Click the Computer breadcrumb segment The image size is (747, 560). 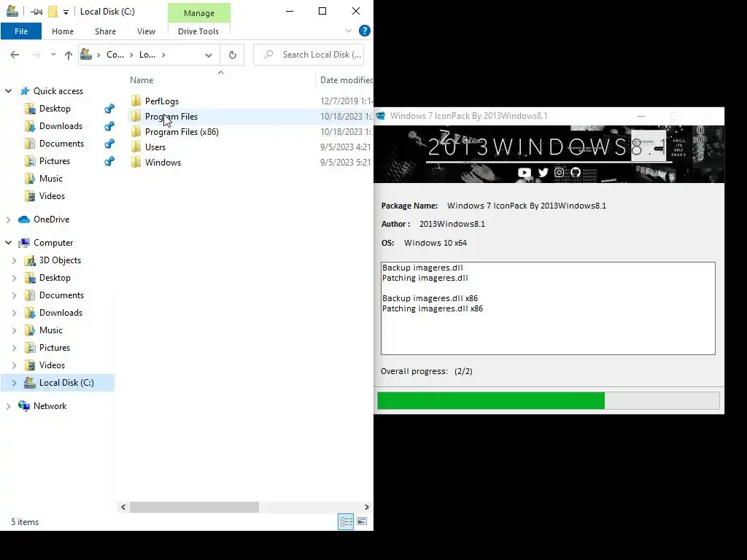coord(115,55)
